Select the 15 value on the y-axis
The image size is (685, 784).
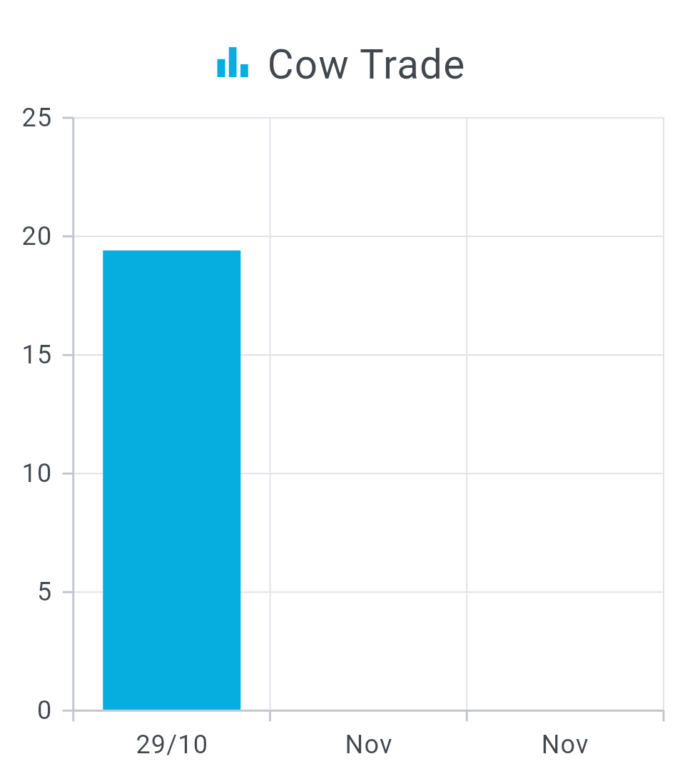point(37,355)
